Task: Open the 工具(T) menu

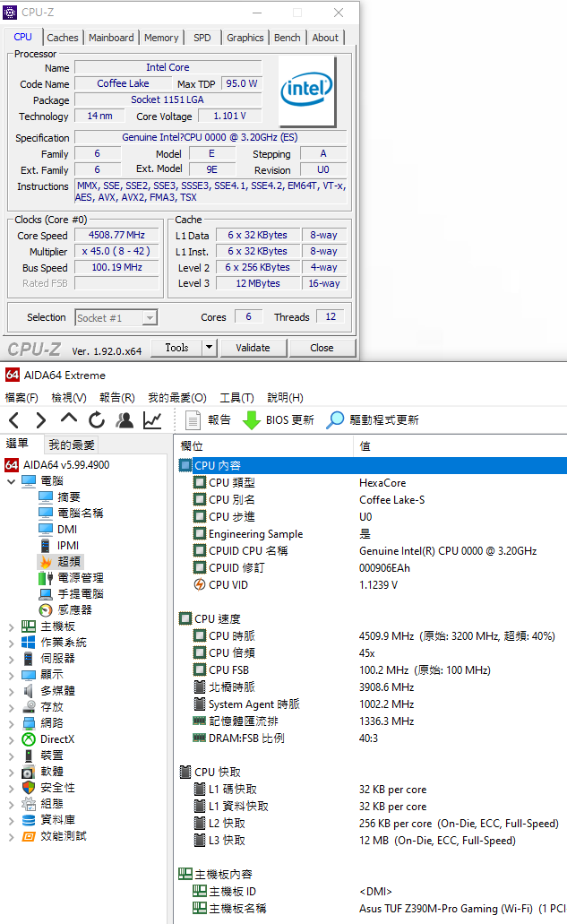Action: pos(236,398)
